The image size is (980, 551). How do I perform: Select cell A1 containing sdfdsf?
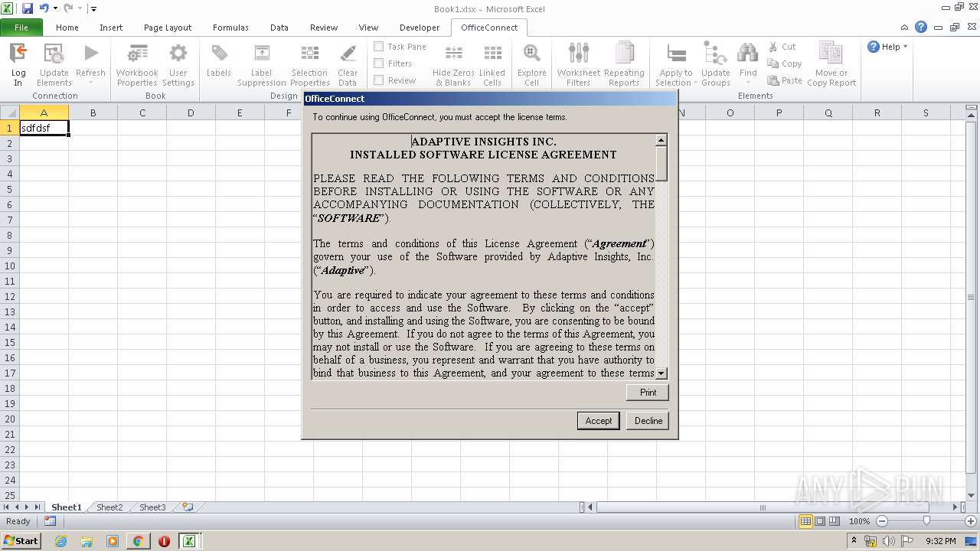(44, 128)
